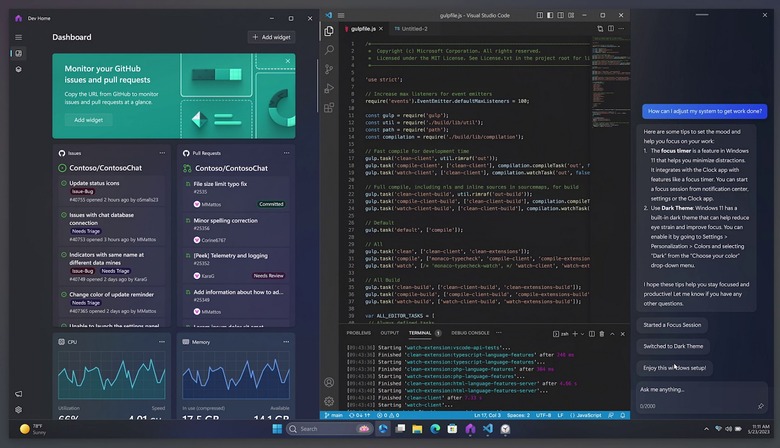Open the Dev Home hamburger navigation menu
Viewport: 780px width, 448px height.
18,37
